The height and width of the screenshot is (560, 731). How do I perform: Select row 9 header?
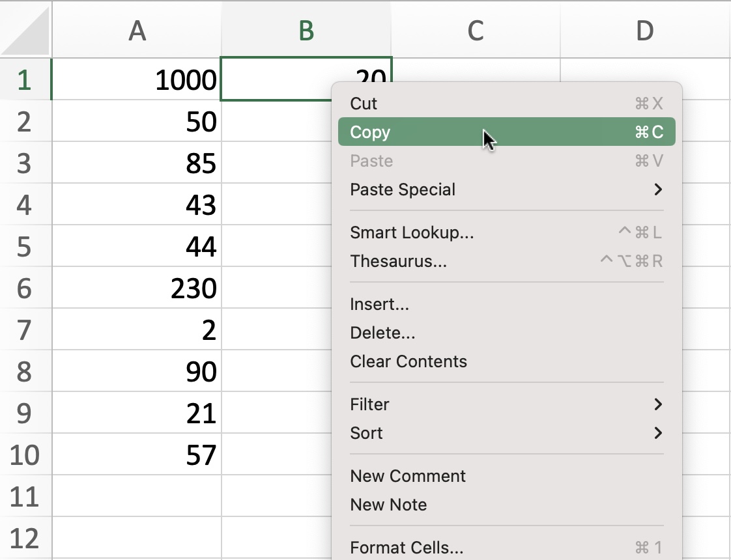pos(25,413)
